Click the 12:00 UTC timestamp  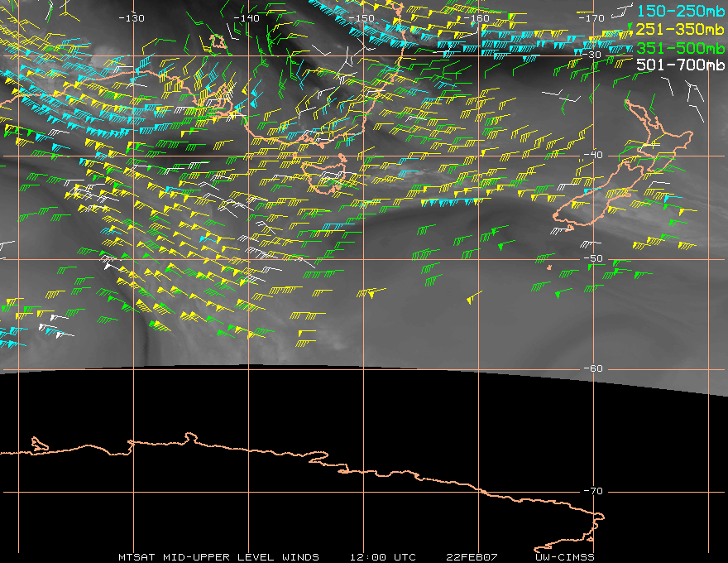point(382,557)
